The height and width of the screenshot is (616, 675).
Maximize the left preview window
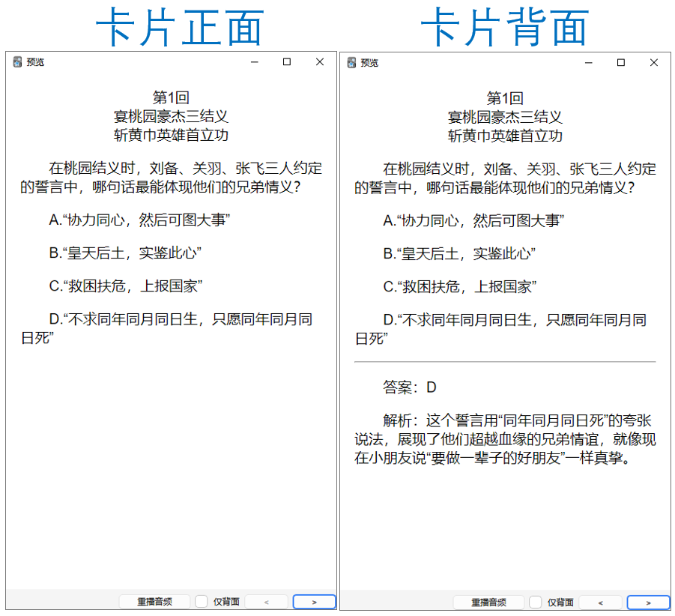click(287, 62)
